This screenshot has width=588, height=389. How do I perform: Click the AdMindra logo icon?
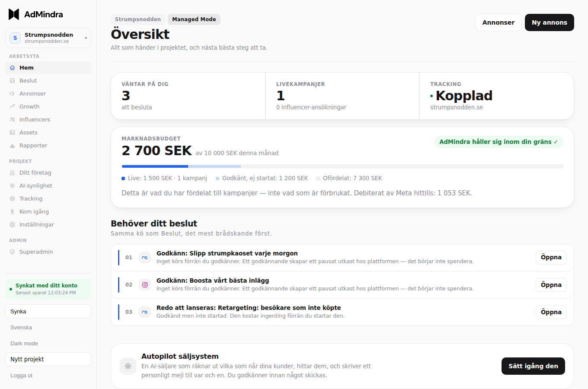14,14
